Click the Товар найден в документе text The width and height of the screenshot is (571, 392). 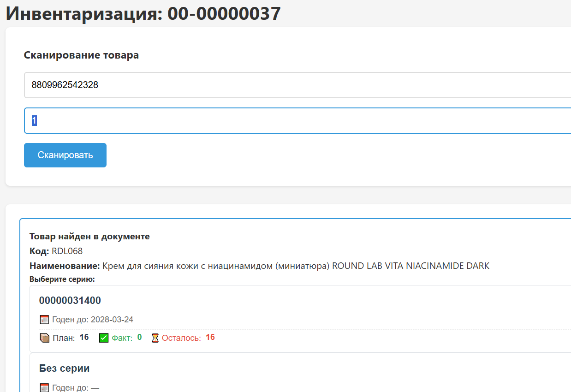click(89, 236)
